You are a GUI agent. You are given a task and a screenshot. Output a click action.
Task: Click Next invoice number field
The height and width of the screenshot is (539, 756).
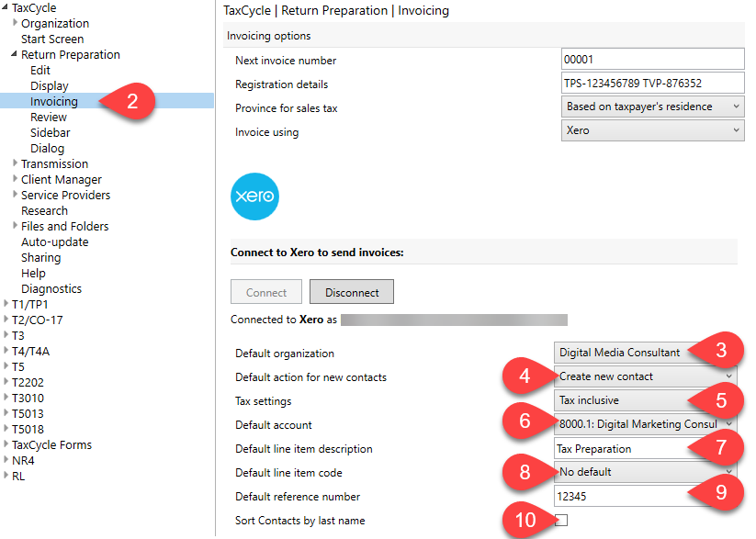point(653,60)
